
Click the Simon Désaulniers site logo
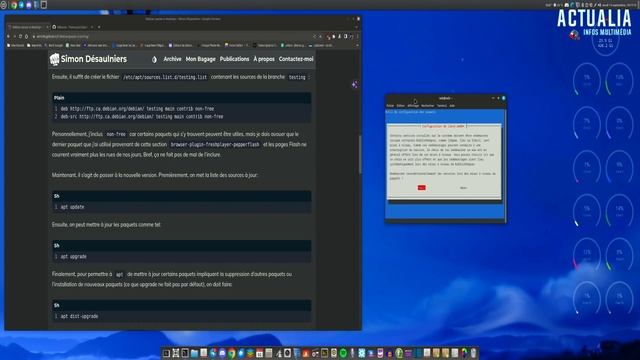tap(88, 59)
